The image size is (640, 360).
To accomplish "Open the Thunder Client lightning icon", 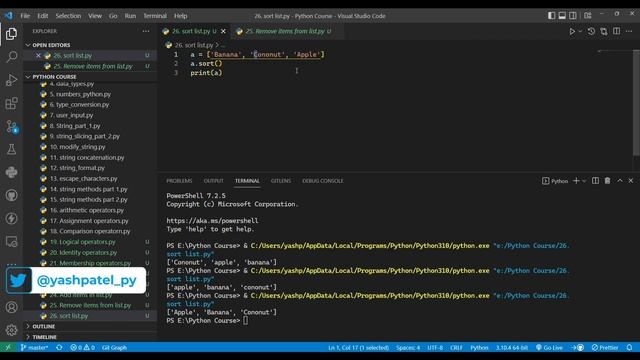I will 11,218.
